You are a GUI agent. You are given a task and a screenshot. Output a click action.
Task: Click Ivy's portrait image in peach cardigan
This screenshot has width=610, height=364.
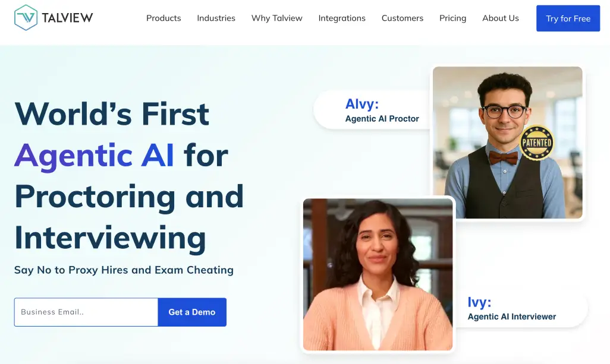click(x=378, y=274)
